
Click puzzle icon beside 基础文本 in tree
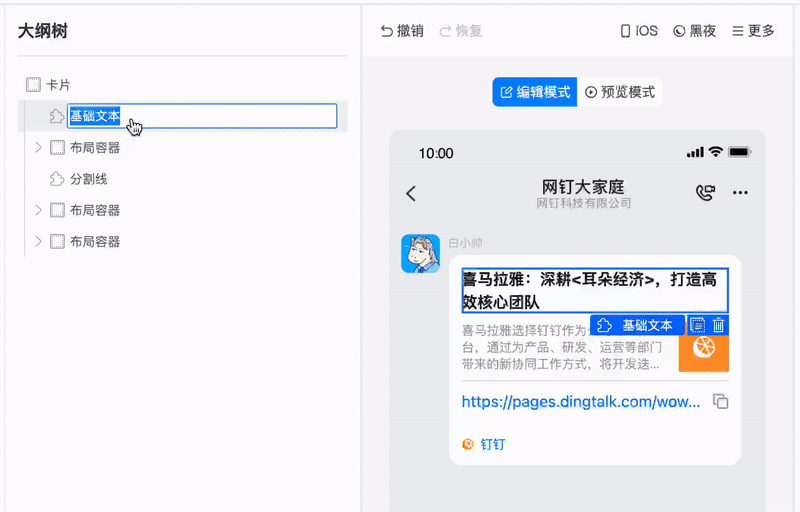[x=57, y=116]
